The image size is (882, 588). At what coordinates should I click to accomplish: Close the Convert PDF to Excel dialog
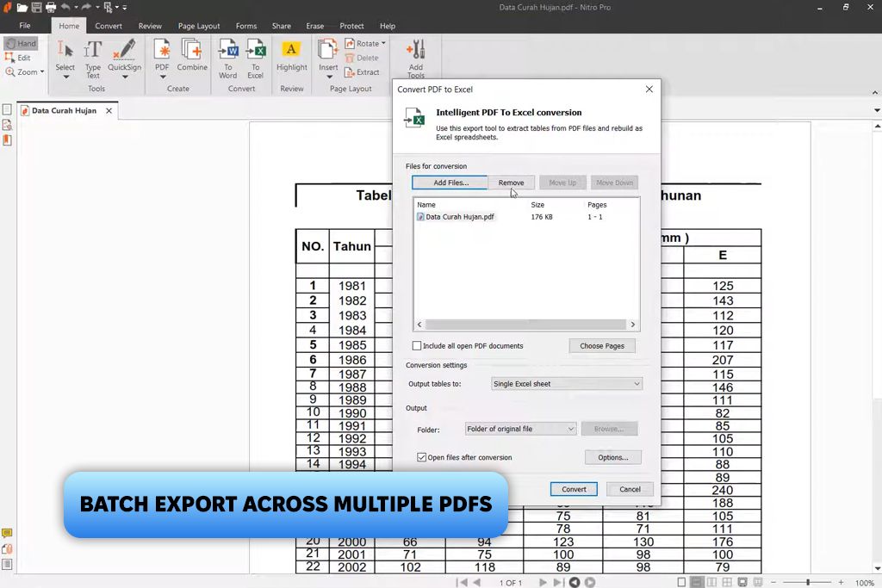[649, 89]
